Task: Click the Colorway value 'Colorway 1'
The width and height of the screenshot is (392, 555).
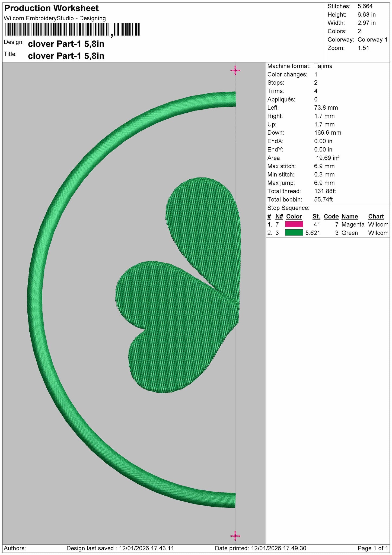Action: pyautogui.click(x=372, y=40)
